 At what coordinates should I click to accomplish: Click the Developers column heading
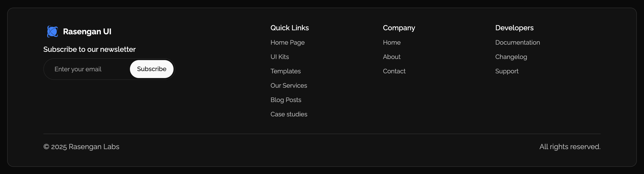pos(514,28)
